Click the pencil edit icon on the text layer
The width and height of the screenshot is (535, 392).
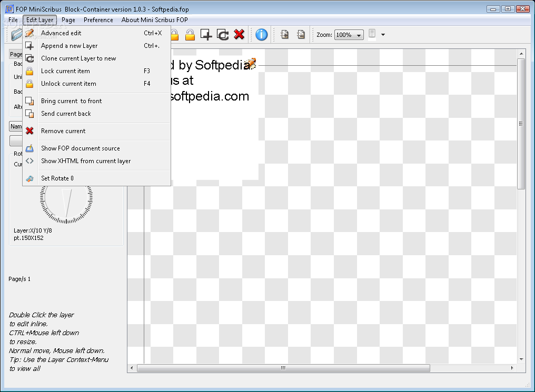pyautogui.click(x=251, y=63)
